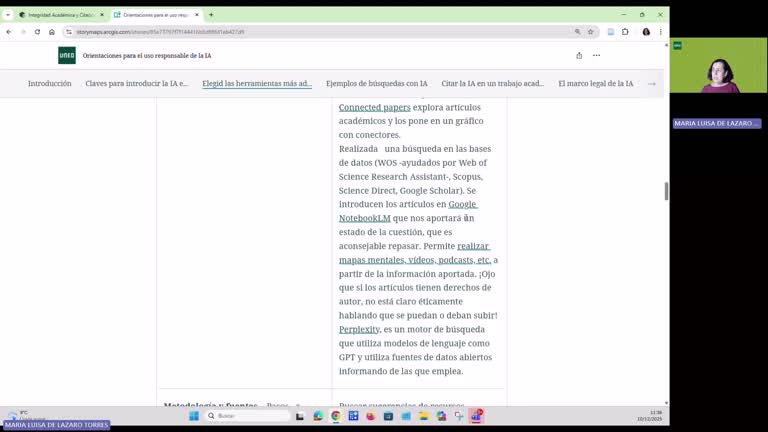The width and height of the screenshot is (768, 432).
Task: Bookmark this page with the star icon
Action: point(591,32)
